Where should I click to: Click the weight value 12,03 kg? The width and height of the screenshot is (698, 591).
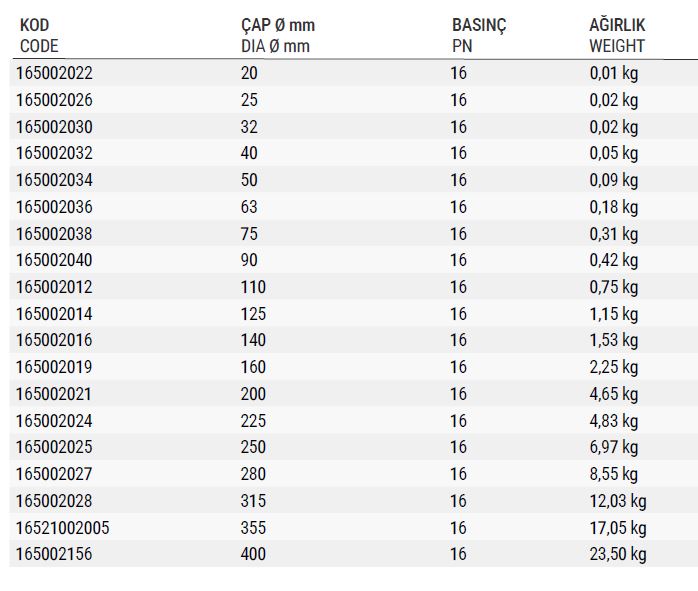(x=618, y=501)
